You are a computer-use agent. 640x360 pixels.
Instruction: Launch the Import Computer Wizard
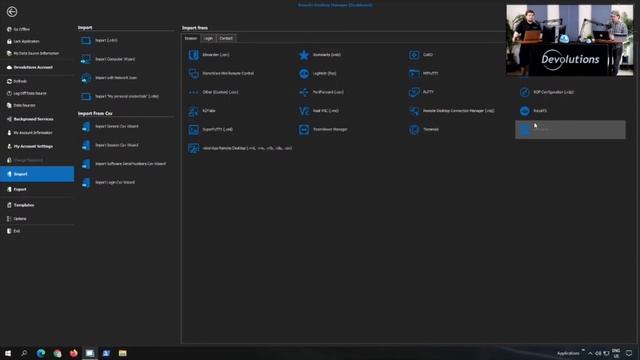pyautogui.click(x=108, y=59)
